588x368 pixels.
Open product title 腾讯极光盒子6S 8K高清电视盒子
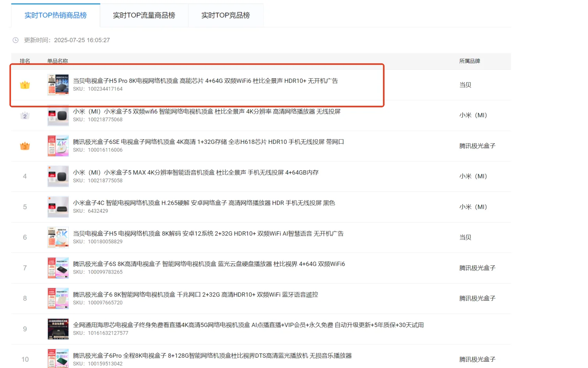point(209,264)
